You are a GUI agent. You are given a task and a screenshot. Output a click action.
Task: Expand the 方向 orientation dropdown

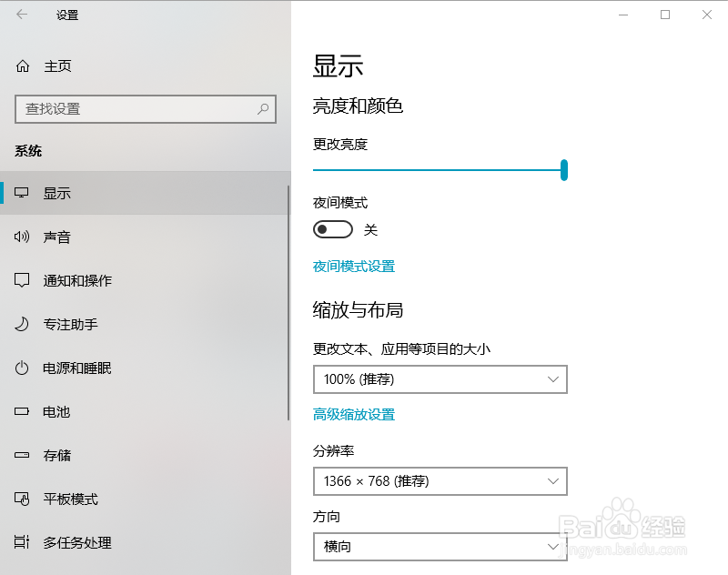coord(440,547)
